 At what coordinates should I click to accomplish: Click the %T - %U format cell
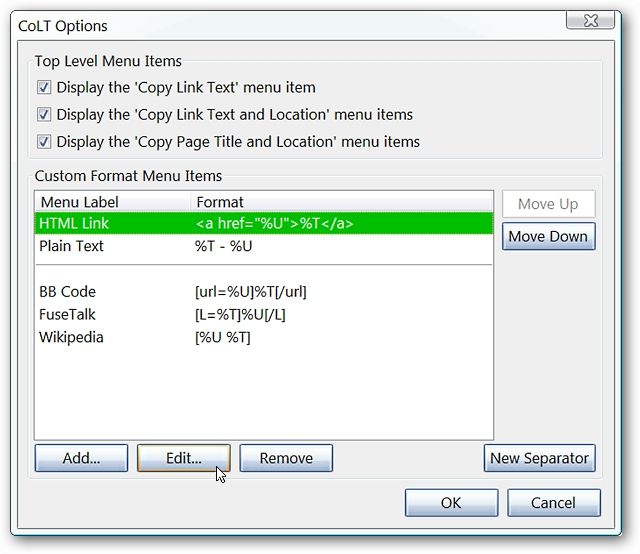click(x=223, y=246)
